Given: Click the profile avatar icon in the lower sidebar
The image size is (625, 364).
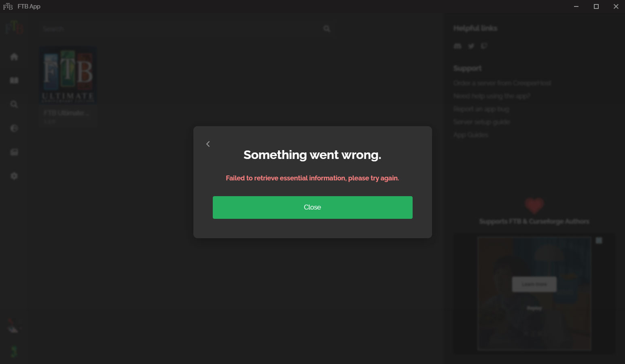Looking at the screenshot, I should [x=14, y=326].
